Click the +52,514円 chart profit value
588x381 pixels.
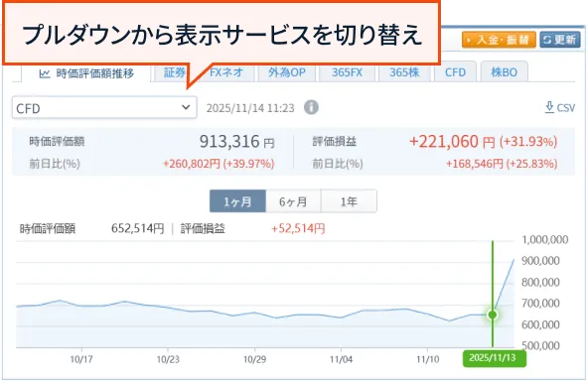point(298,228)
